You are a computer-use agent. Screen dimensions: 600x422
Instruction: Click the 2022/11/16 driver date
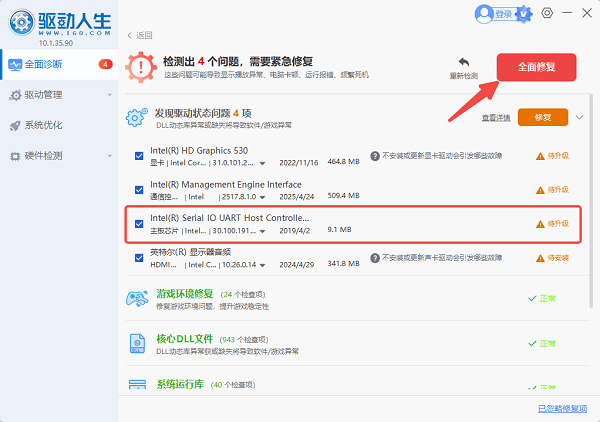(299, 163)
